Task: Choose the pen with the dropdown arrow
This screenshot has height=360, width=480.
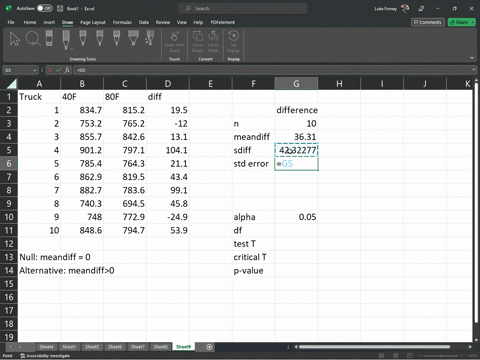Action: (x=66, y=40)
